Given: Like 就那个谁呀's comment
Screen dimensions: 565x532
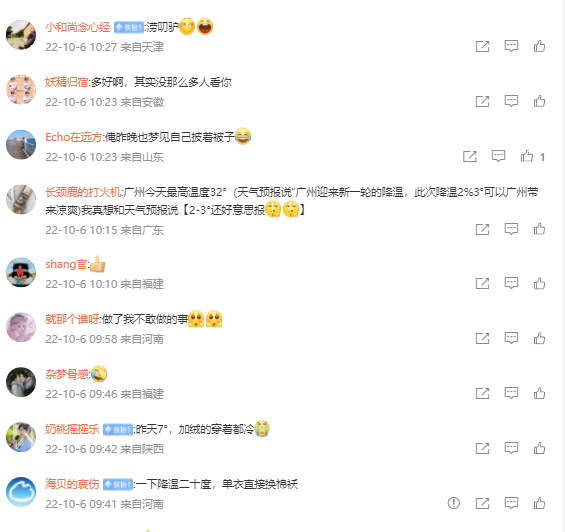Looking at the screenshot, I should coord(539,338).
